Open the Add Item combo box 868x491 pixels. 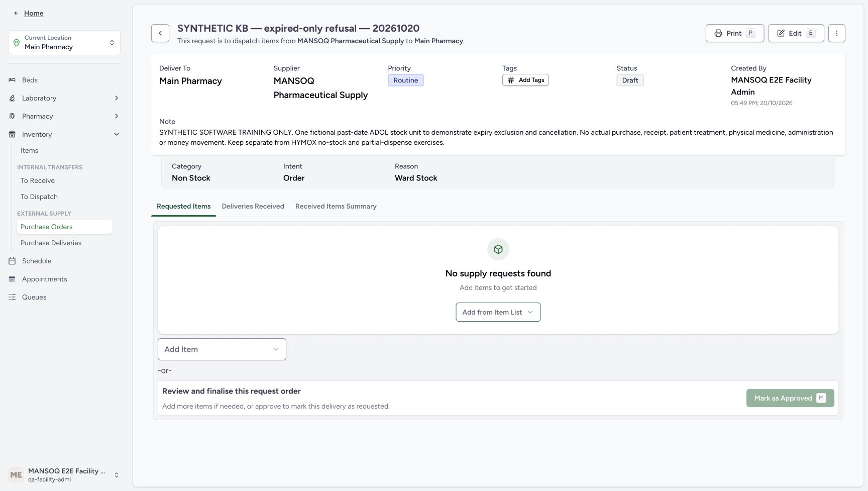(222, 349)
